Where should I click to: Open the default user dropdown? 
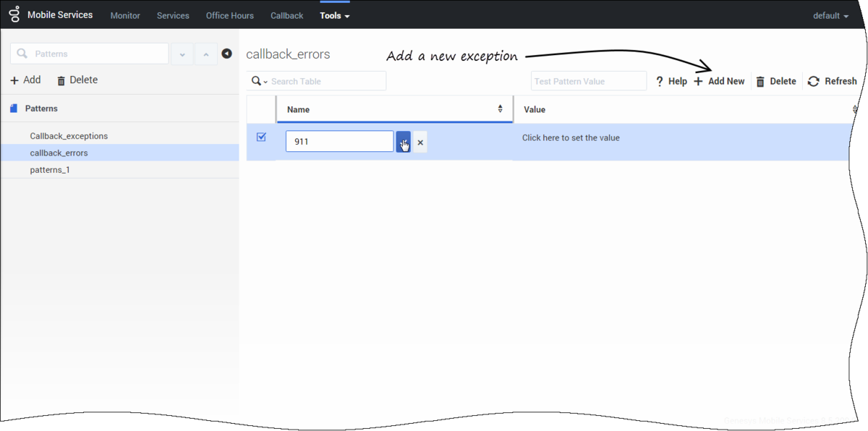pyautogui.click(x=830, y=15)
